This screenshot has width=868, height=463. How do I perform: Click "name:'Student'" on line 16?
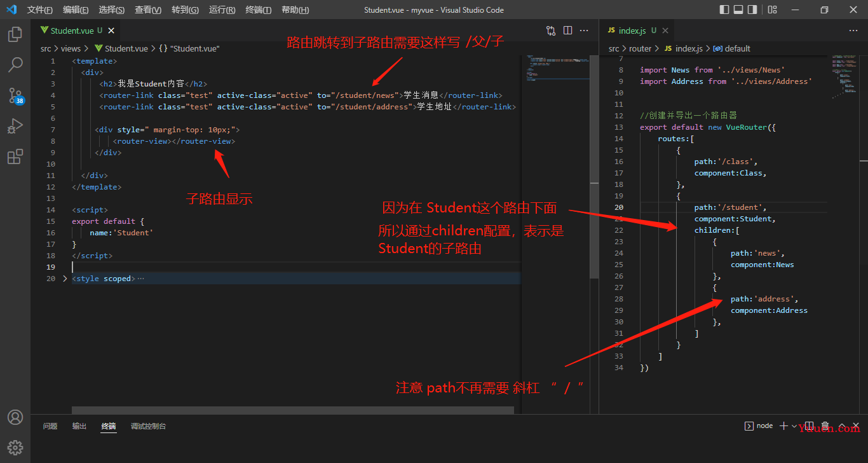121,233
